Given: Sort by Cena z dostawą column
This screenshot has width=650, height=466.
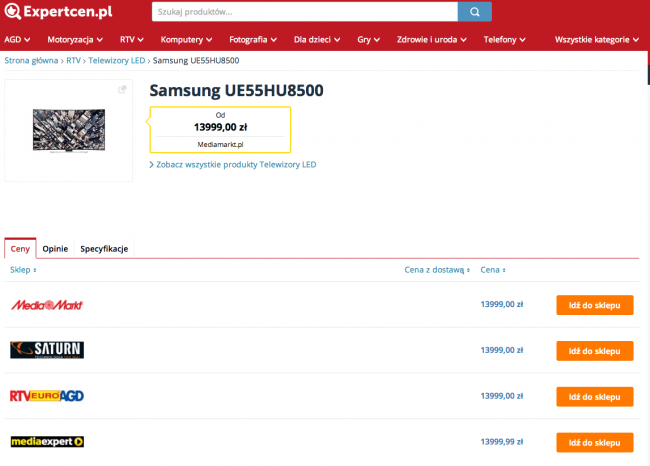Looking at the screenshot, I should [x=437, y=270].
